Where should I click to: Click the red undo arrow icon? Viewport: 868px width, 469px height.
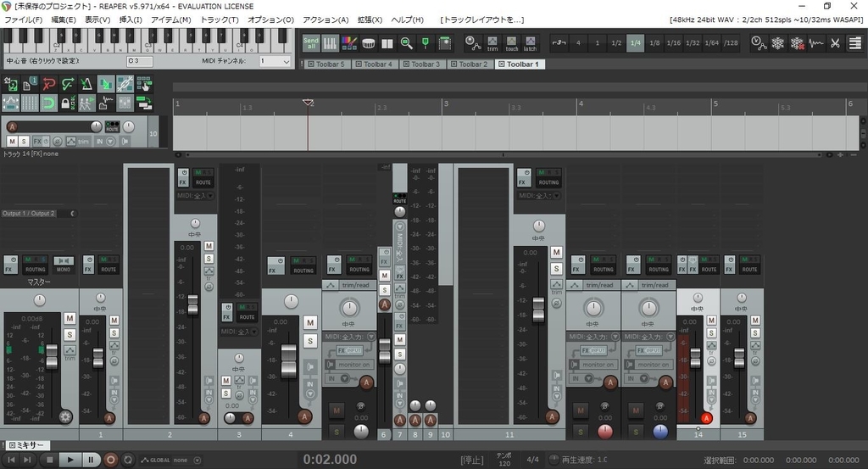[x=48, y=84]
